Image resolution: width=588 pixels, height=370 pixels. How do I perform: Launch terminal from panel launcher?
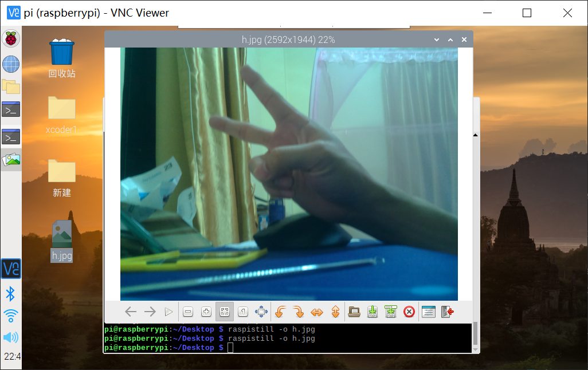(x=11, y=109)
